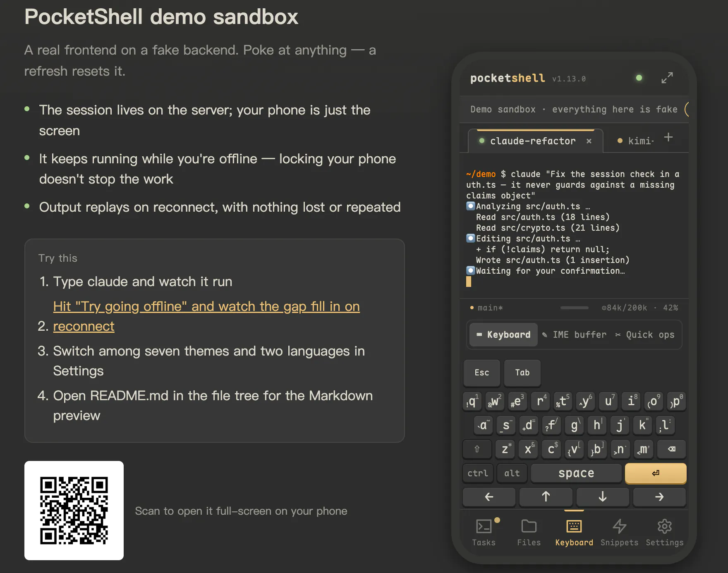Switch to the kimi session tab
Image resolution: width=728 pixels, height=573 pixels.
pyautogui.click(x=635, y=141)
